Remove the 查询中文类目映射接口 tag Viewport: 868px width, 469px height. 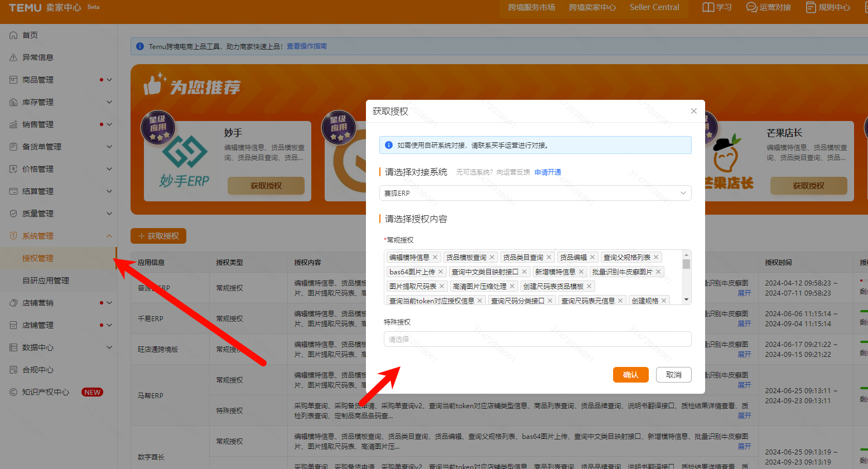click(524, 272)
